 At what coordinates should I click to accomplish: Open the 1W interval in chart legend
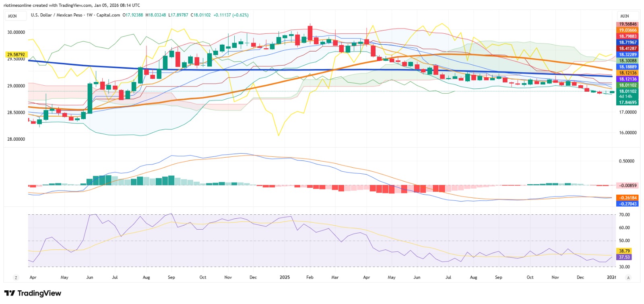(89, 15)
